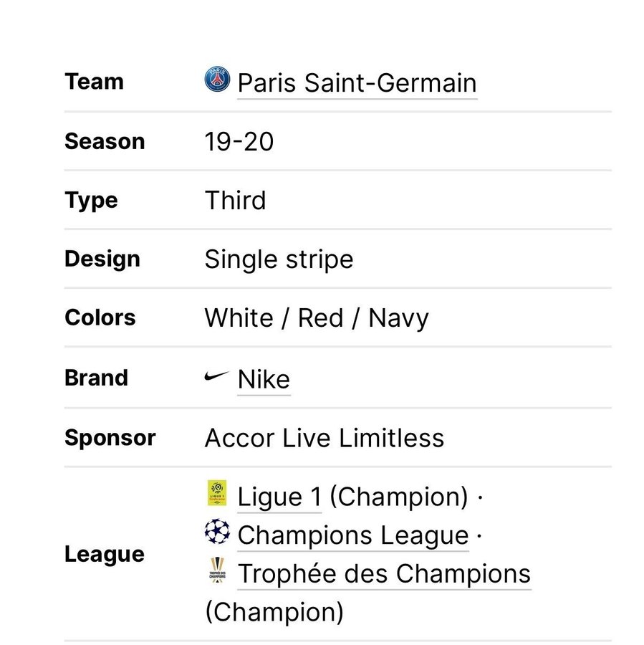The width and height of the screenshot is (644, 645).
Task: Click the bold Sponsor row label
Action: (x=110, y=438)
